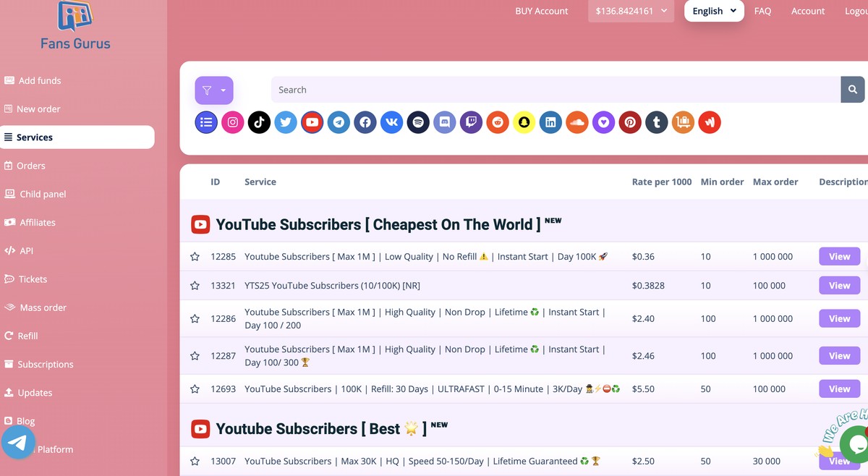Image resolution: width=868 pixels, height=476 pixels.
Task: Favorite service 13321 with its star
Action: (x=195, y=286)
